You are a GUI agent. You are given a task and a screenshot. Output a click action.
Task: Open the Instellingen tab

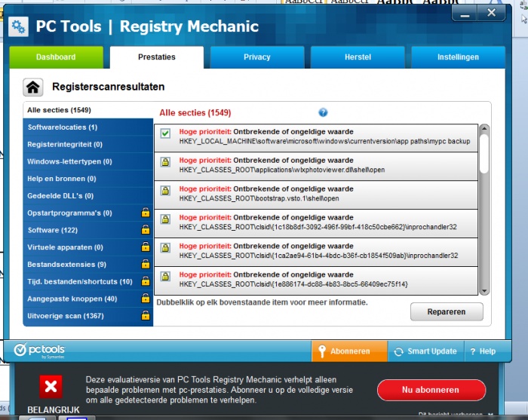click(458, 57)
